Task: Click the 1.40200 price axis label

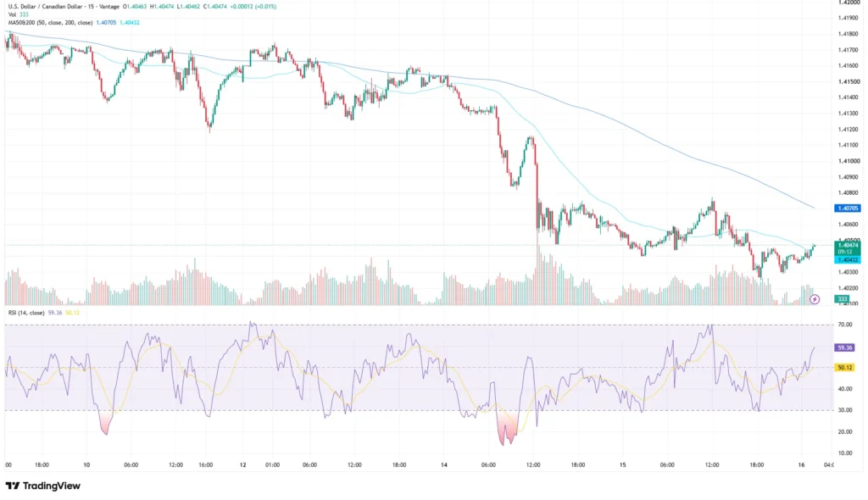Action: (849, 288)
